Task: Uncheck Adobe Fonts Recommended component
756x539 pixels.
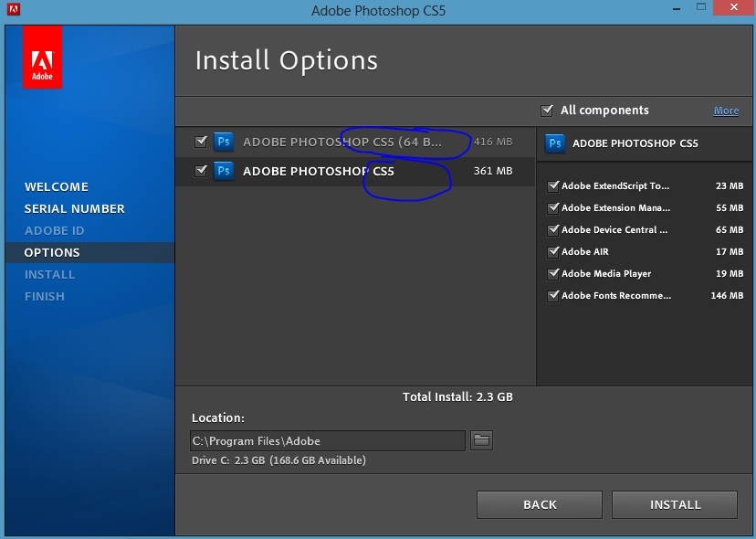Action: (x=552, y=296)
